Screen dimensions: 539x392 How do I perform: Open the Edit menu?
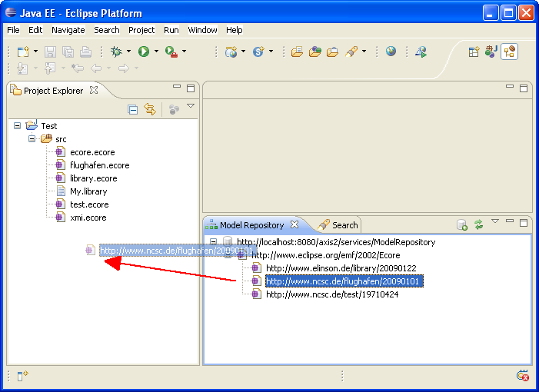pyautogui.click(x=35, y=30)
